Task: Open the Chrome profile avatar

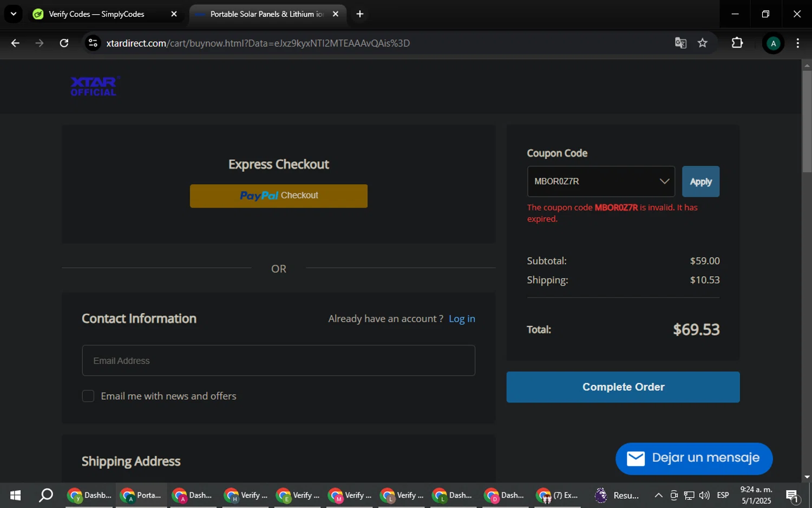Action: tap(772, 43)
